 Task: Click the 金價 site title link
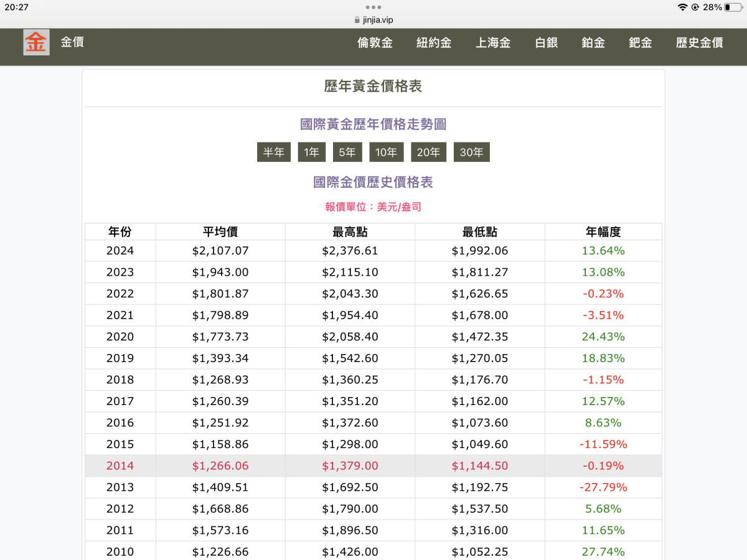[72, 42]
